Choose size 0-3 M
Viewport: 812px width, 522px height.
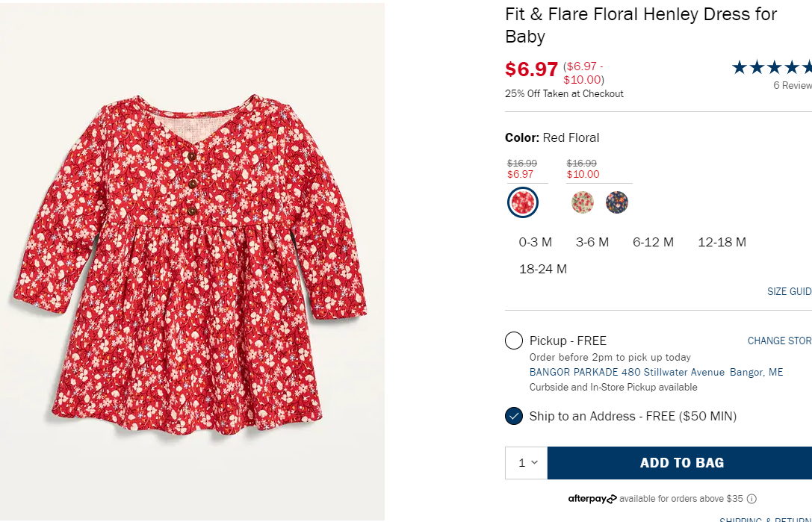(x=536, y=242)
